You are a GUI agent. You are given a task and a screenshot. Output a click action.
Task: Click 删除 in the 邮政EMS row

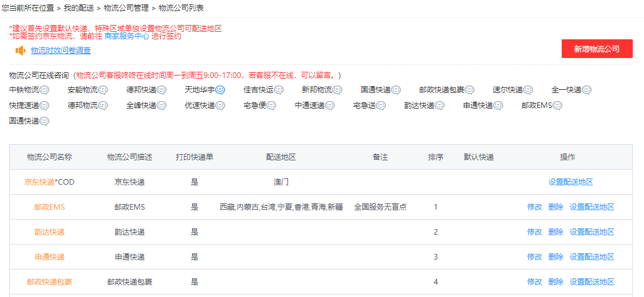555,207
